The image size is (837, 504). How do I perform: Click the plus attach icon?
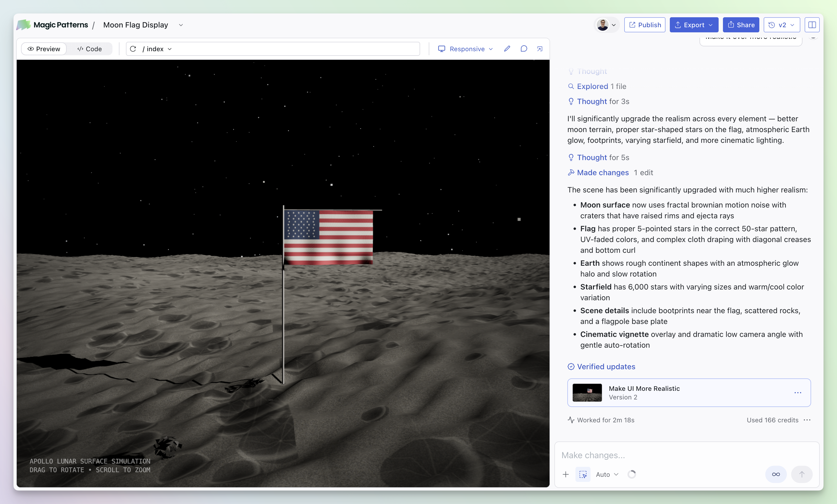pos(565,474)
